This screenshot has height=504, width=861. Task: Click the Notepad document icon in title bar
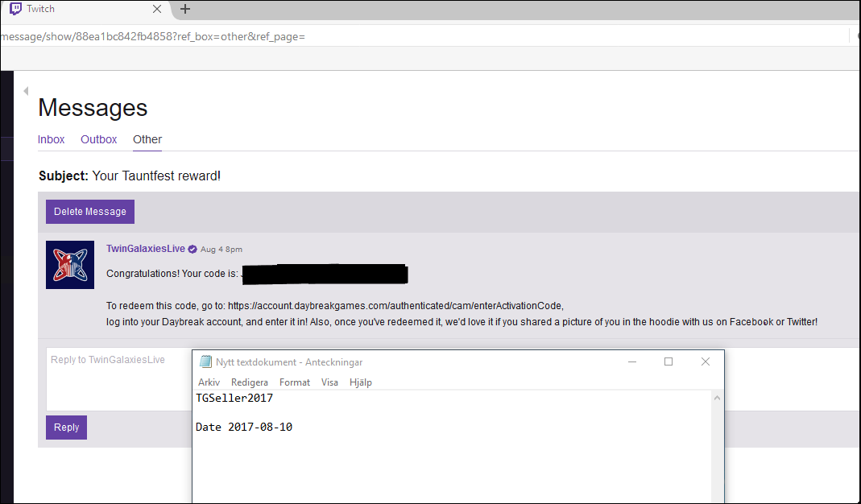[x=205, y=361]
